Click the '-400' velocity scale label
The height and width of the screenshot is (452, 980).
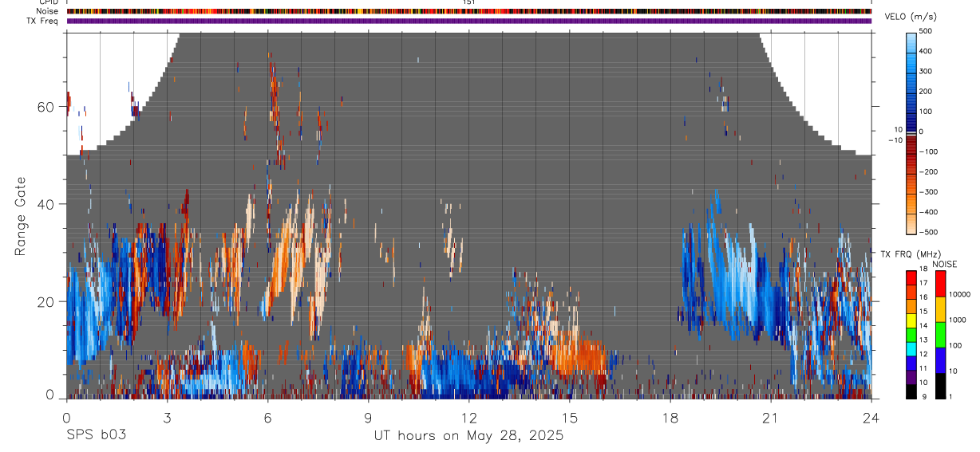tap(928, 212)
